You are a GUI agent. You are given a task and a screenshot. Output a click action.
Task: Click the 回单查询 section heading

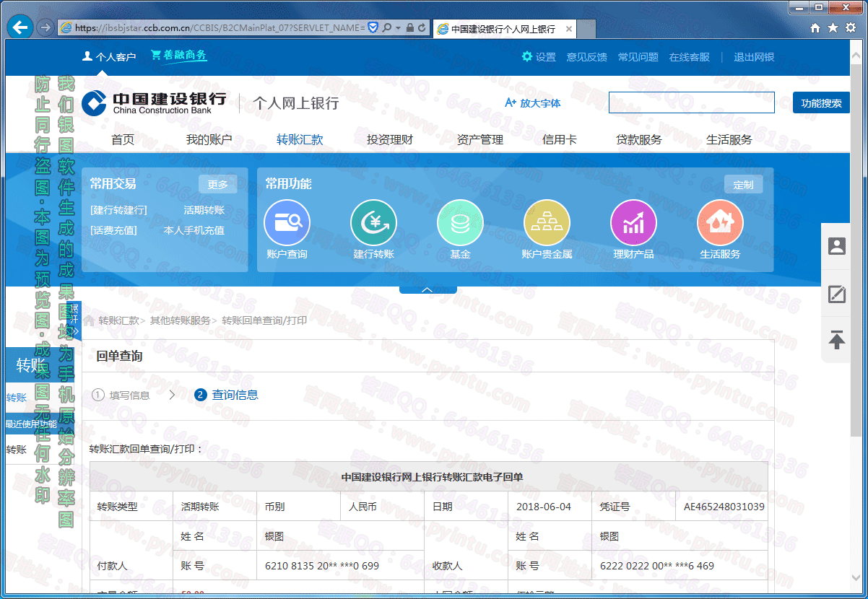(119, 356)
